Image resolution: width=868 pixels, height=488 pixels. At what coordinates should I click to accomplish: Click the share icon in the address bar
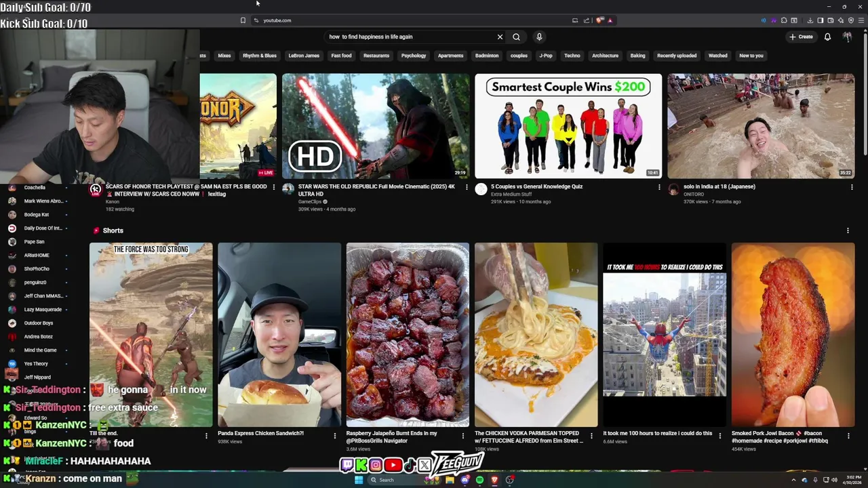pyautogui.click(x=587, y=20)
